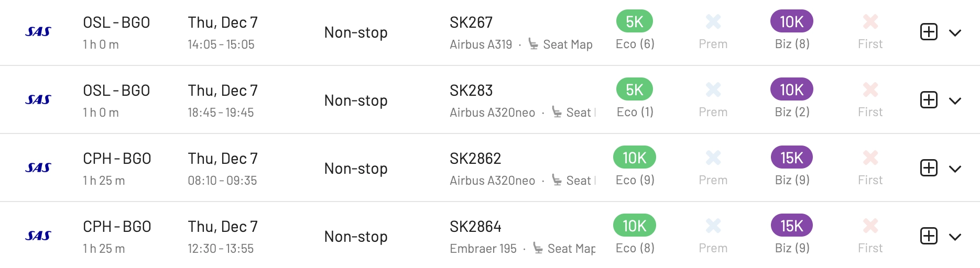980x268 pixels.
Task: Click the plus icon for flight SK2862
Action: click(x=929, y=168)
